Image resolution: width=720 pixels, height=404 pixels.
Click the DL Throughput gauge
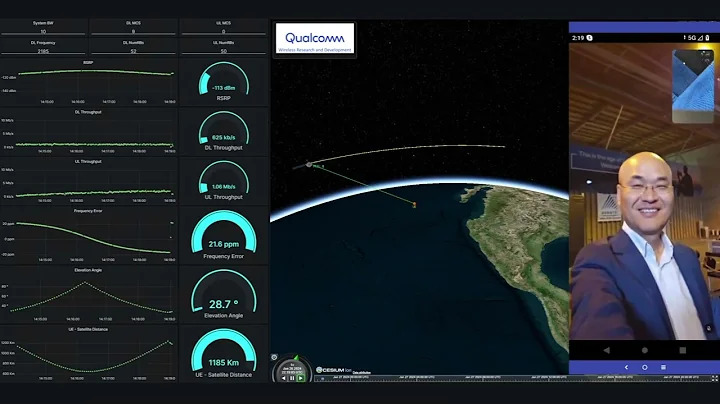pos(224,131)
